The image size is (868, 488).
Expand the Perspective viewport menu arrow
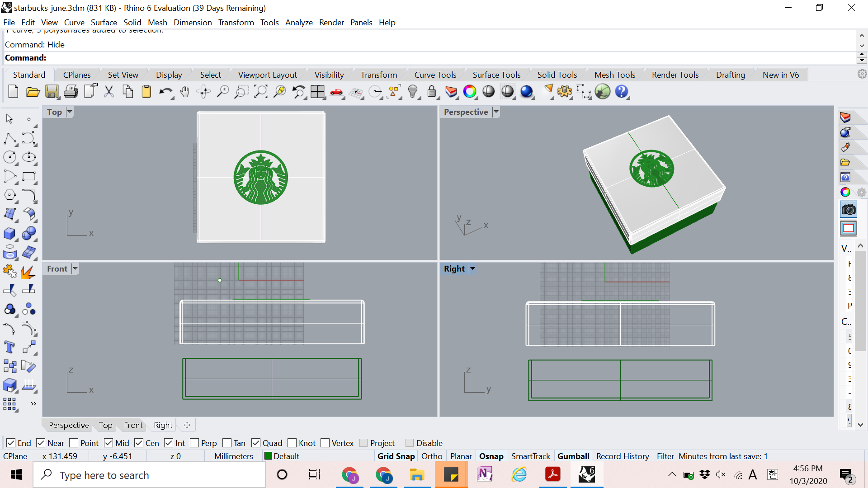coord(496,112)
